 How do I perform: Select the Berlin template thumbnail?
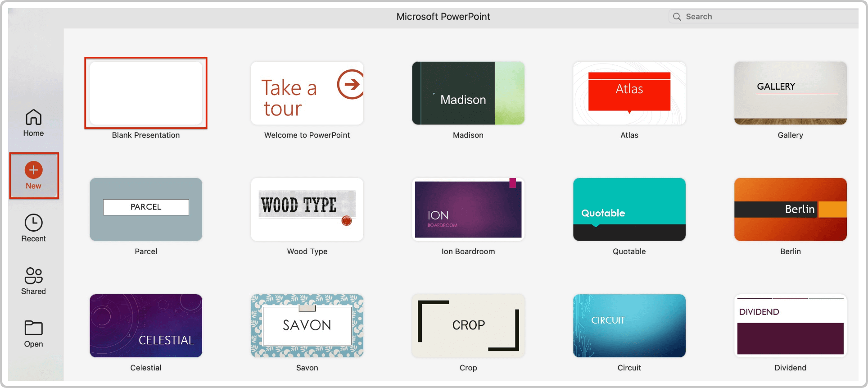pyautogui.click(x=791, y=209)
